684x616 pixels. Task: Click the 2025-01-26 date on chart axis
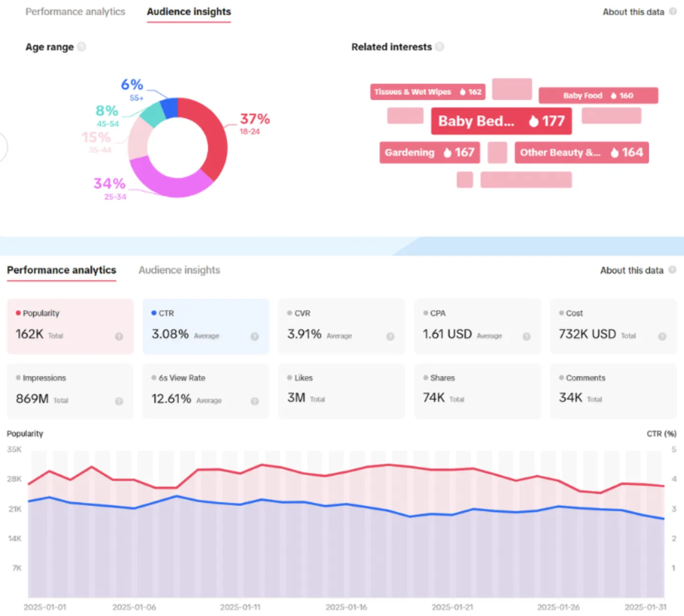(x=558, y=607)
